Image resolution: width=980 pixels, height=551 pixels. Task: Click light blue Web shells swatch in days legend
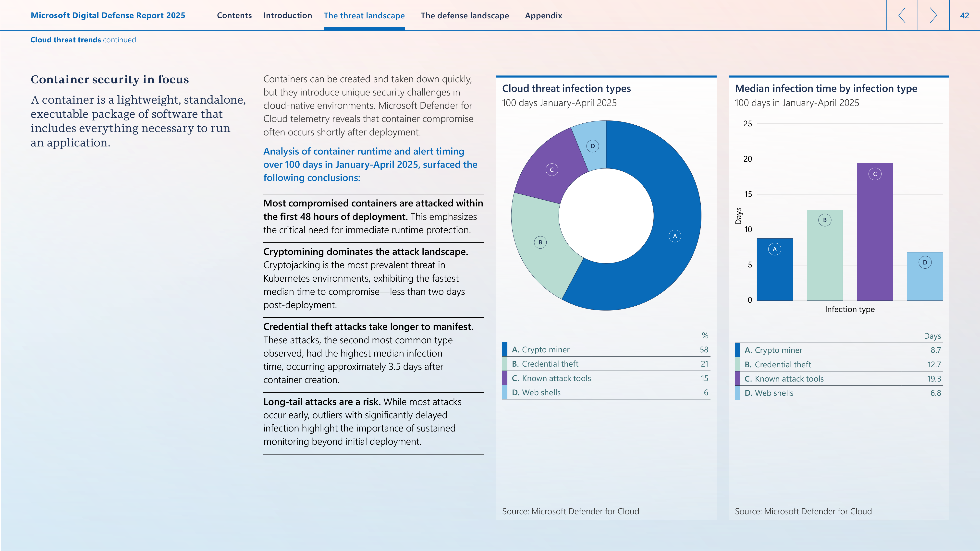737,393
